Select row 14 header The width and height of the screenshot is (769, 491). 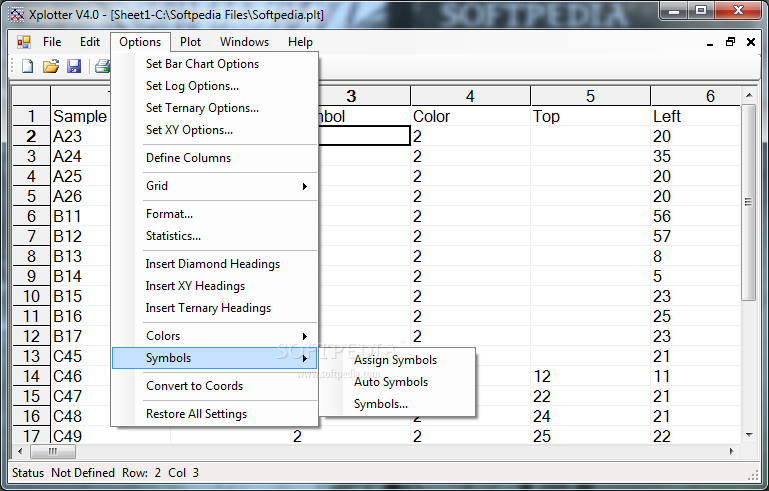(x=31, y=376)
